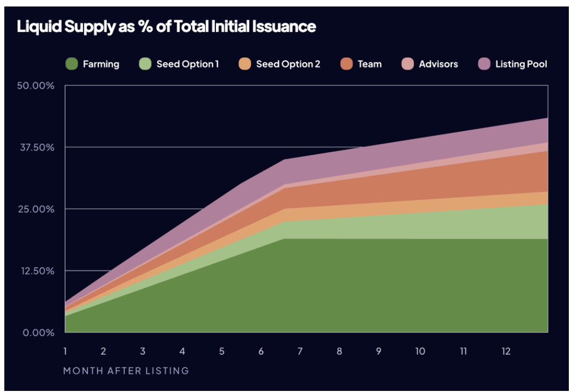This screenshot has height=392, width=571.
Task: Click the x-axis month label 12
Action: pos(506,351)
